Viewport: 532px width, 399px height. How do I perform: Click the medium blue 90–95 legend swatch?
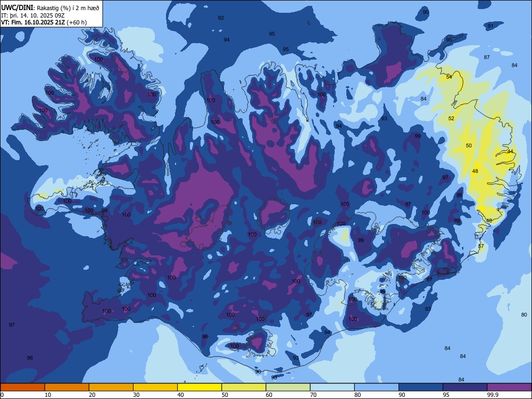click(421, 387)
